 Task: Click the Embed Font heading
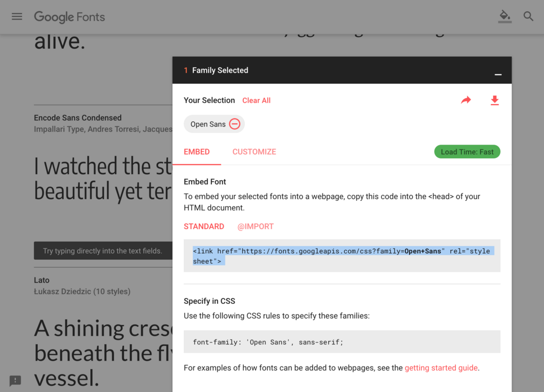(x=205, y=182)
